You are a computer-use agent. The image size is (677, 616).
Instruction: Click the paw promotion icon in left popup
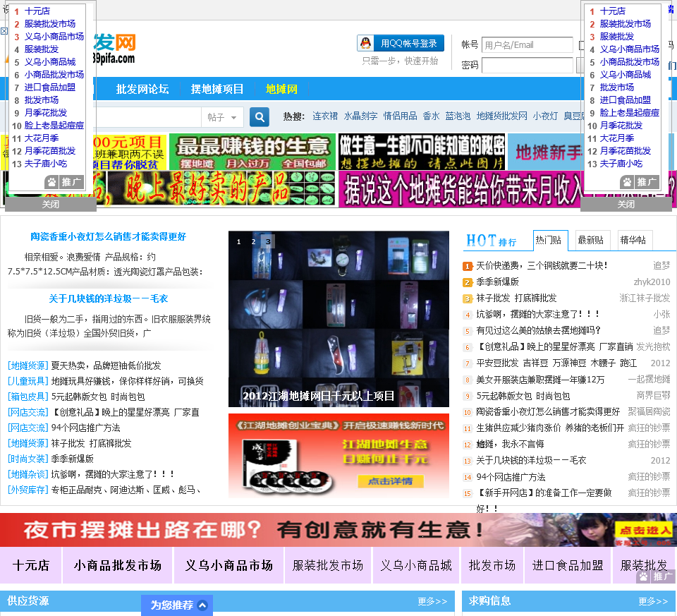coord(51,182)
